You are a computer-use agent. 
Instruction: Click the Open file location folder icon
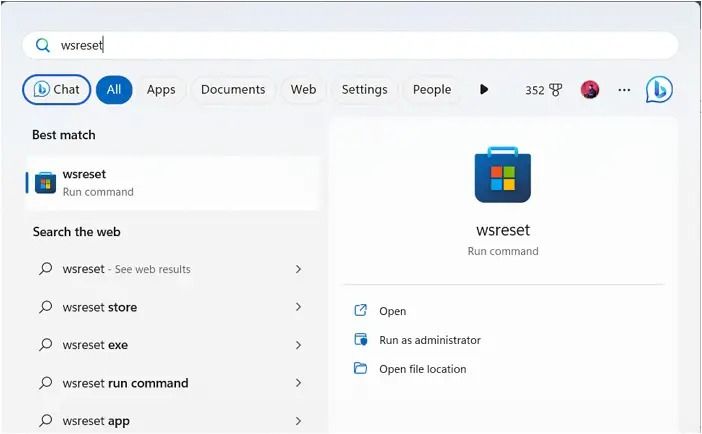361,369
